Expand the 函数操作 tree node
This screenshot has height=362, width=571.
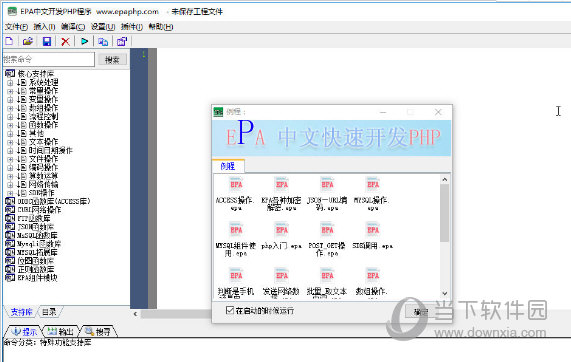(10, 125)
